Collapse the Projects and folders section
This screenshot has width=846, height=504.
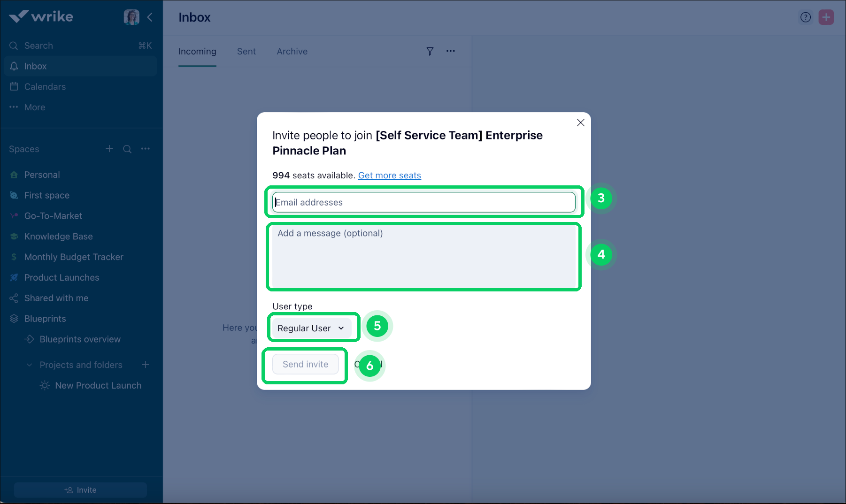tap(29, 365)
